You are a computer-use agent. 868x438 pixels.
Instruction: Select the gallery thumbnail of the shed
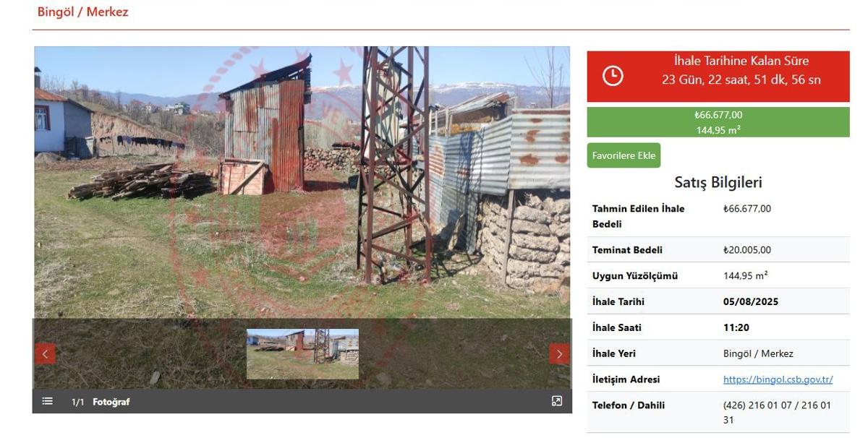pos(302,354)
